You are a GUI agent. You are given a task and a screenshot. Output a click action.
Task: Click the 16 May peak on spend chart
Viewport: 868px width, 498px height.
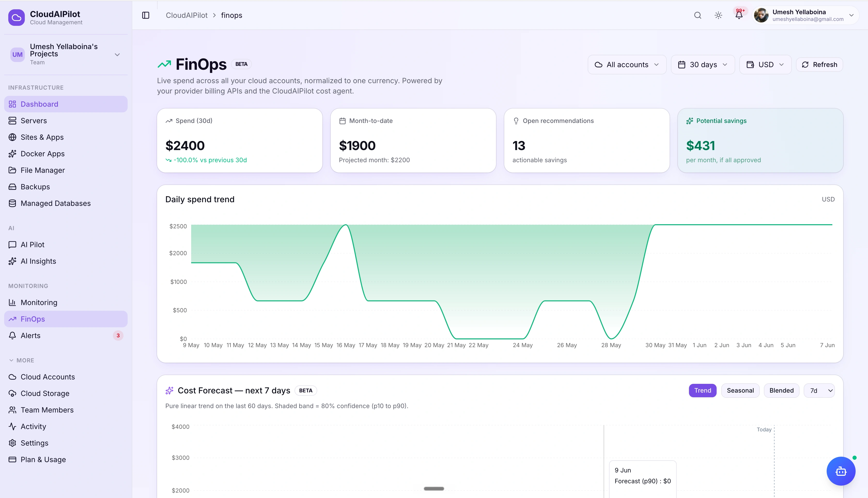pyautogui.click(x=346, y=225)
